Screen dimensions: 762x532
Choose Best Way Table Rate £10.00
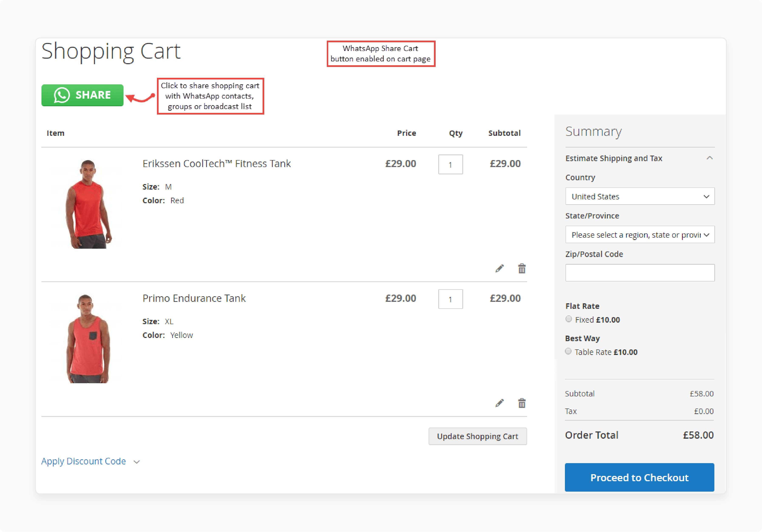pyautogui.click(x=568, y=351)
